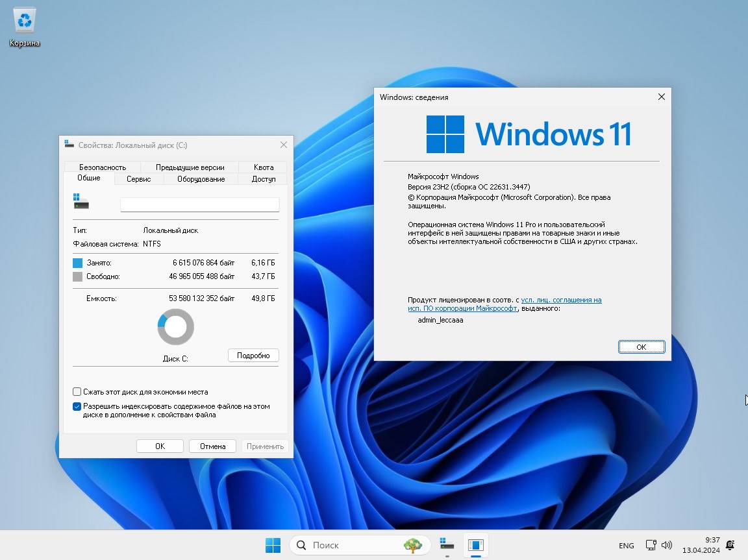
Task: Click Отмена in disk properties
Action: click(x=212, y=446)
